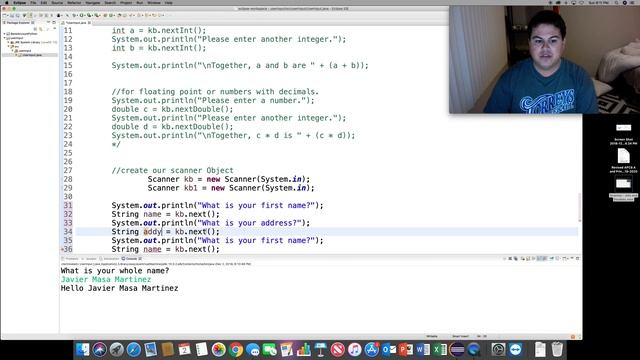Open Microsoft Word from the Dock
This screenshot has height=360, width=640.
click(423, 350)
